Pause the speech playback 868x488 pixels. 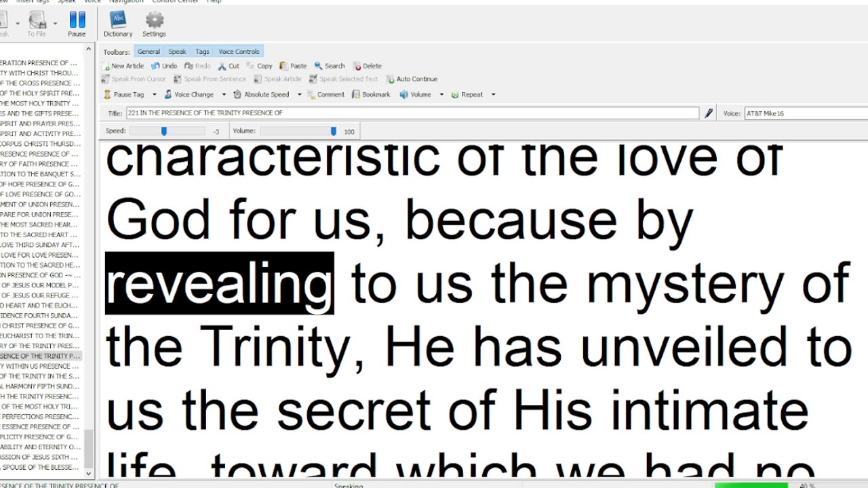point(77,24)
